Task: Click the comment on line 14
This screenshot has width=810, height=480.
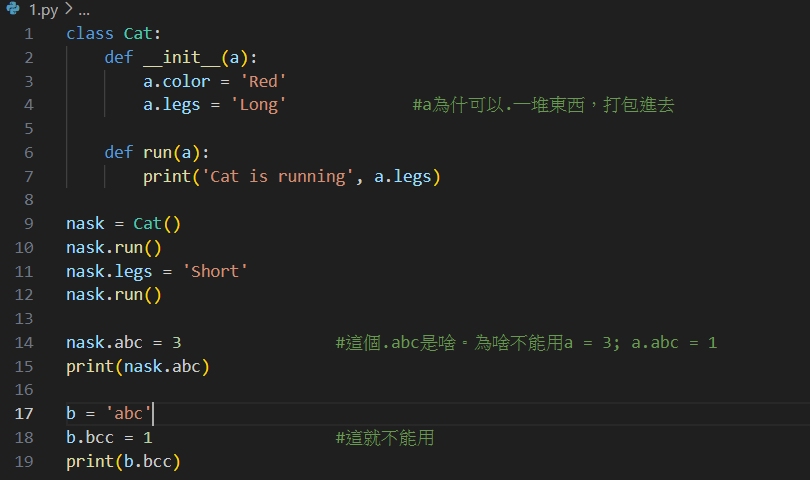Action: pyautogui.click(x=526, y=343)
